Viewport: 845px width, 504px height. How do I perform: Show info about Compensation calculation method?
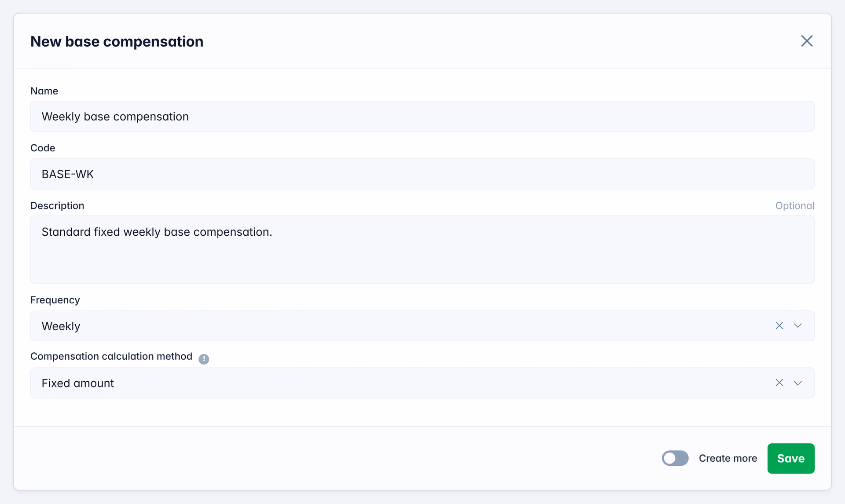tap(204, 359)
